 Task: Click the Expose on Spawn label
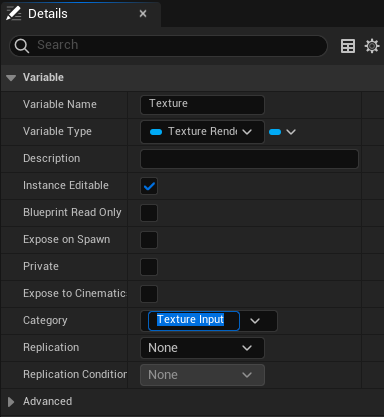[67, 239]
